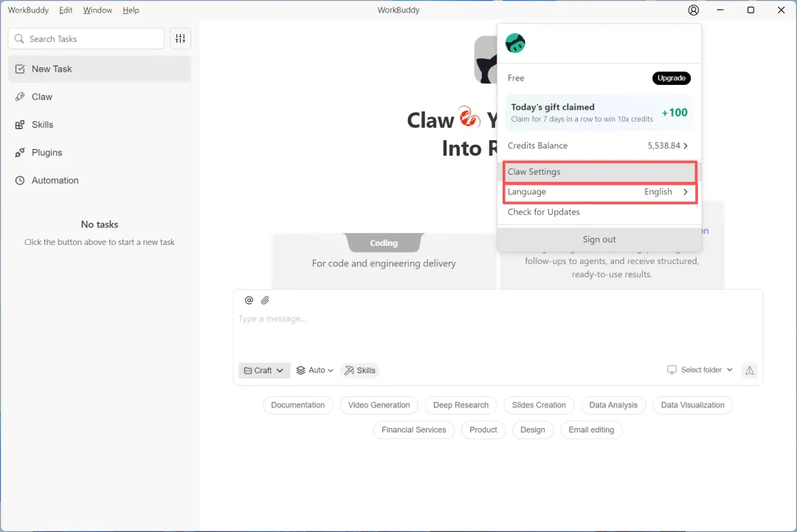This screenshot has height=532, width=797.
Task: Expand the Language English submenu
Action: click(600, 192)
